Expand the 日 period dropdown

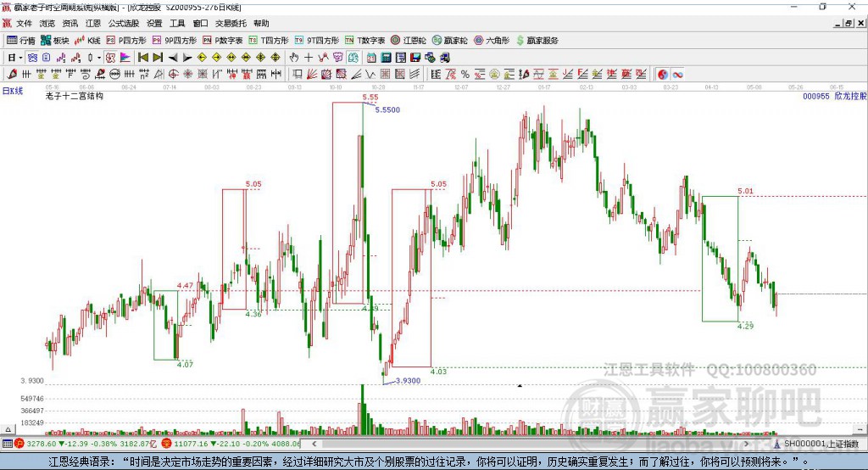[20, 58]
